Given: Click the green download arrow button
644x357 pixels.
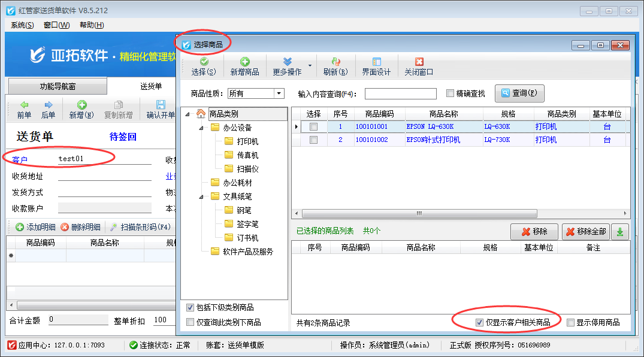Looking at the screenshot, I should click(x=620, y=232).
